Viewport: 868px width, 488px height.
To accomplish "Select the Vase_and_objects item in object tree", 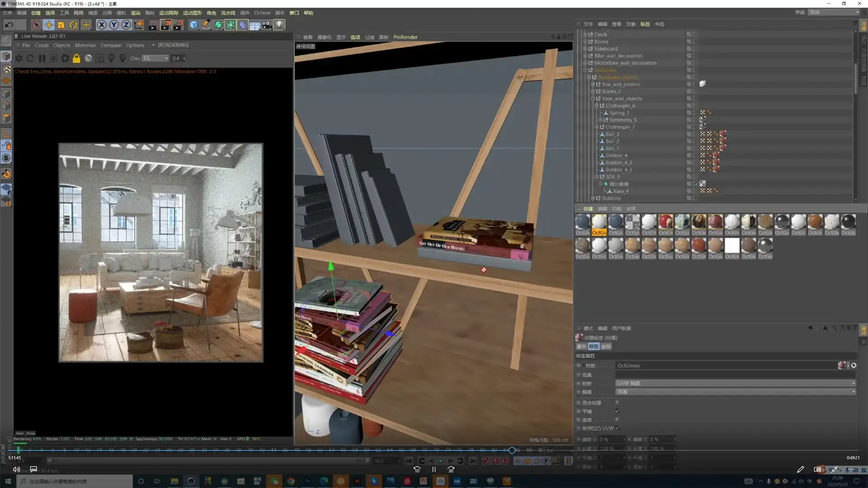I will pos(622,99).
